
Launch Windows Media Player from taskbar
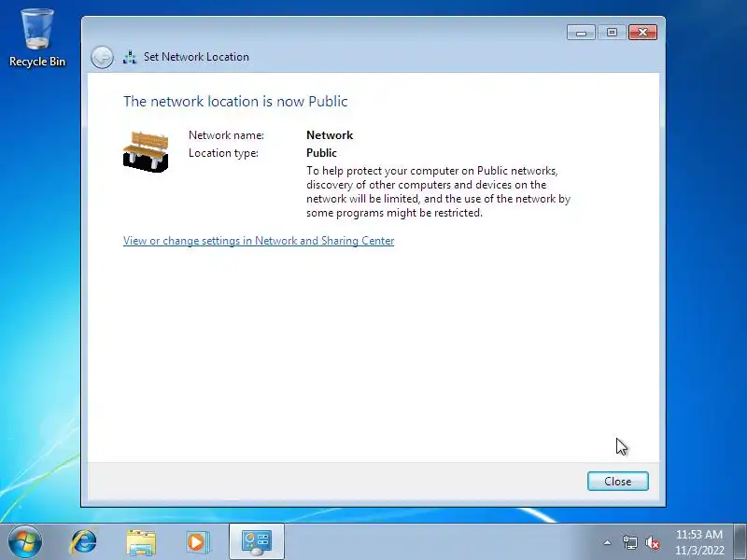[x=197, y=542]
